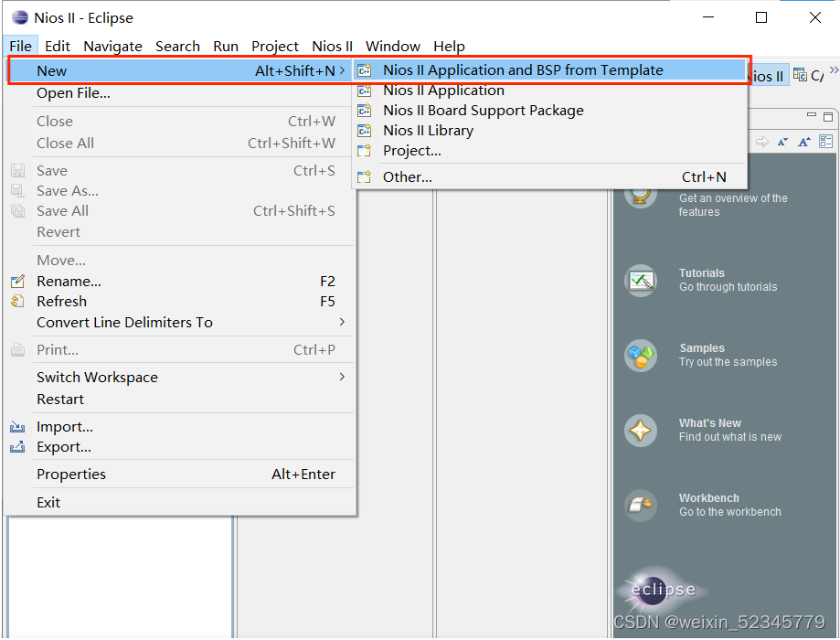840x640 pixels.
Task: Choose Import... menu entry
Action: tap(181, 427)
